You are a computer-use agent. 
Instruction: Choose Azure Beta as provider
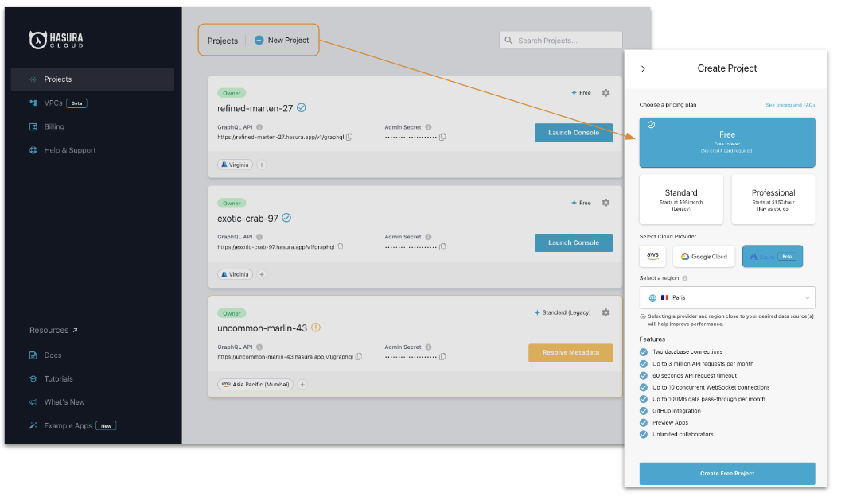click(773, 256)
